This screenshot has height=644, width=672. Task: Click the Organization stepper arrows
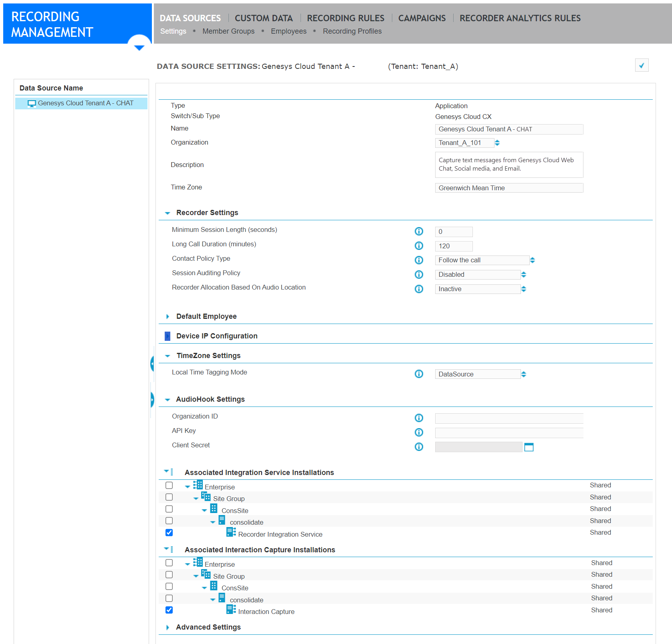[x=497, y=143]
